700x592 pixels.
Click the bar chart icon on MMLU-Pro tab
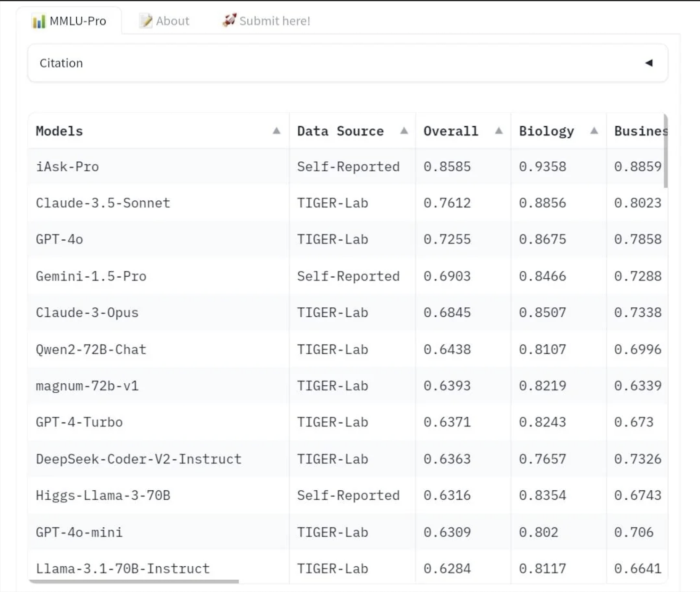(39, 21)
